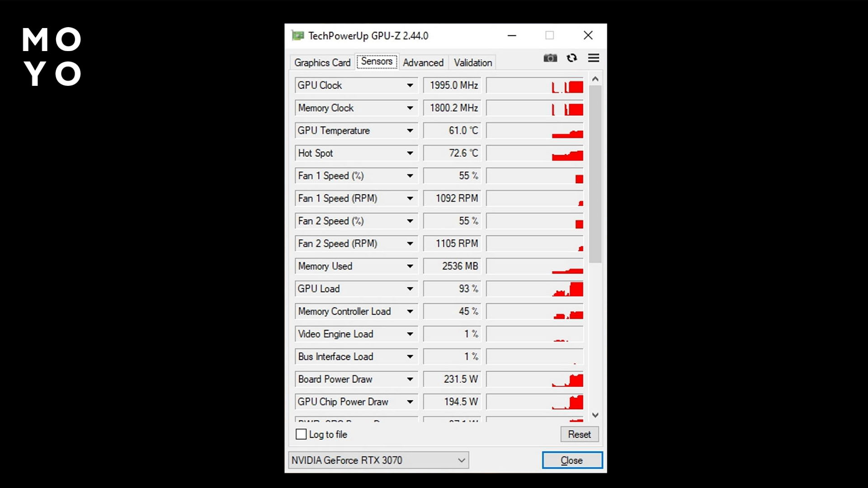Open the NVIDIA GeForce RTX 3070 selector
The image size is (868, 488).
tap(378, 460)
